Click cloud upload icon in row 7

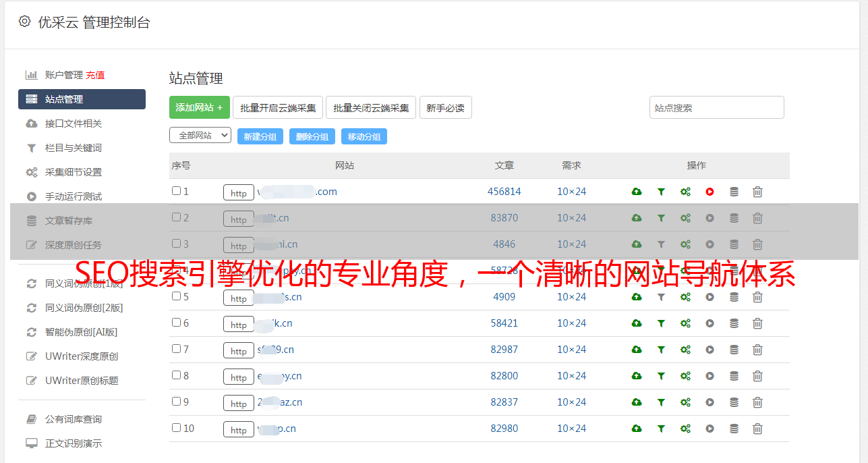click(637, 350)
